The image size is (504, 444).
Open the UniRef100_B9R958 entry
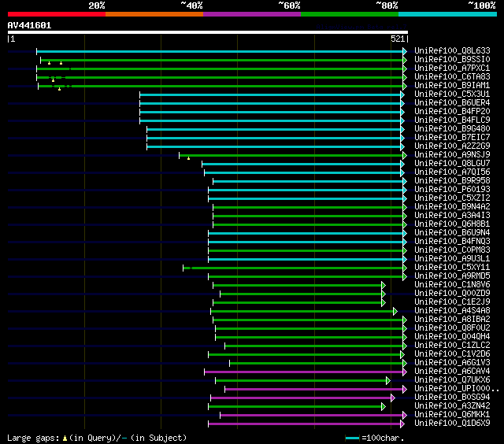coord(452,181)
